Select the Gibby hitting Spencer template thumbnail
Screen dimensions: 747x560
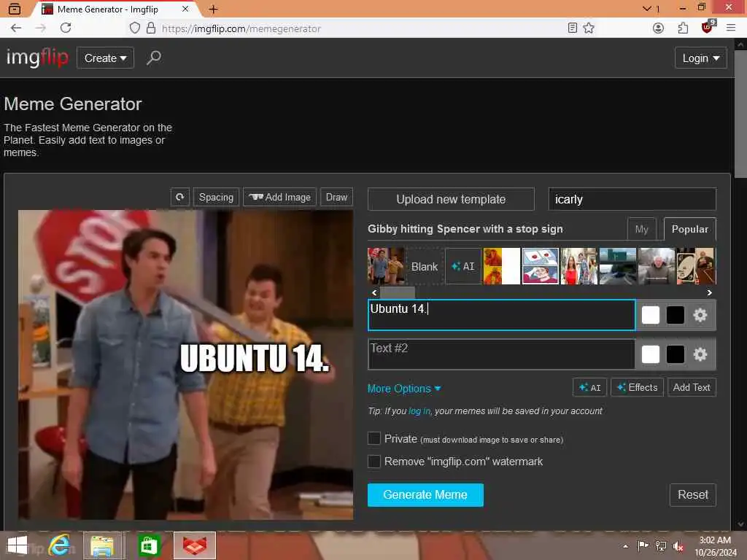[x=386, y=265]
